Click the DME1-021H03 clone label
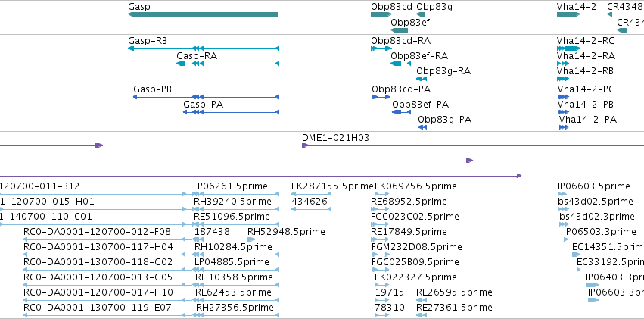The height and width of the screenshot is (319, 644). [x=335, y=138]
